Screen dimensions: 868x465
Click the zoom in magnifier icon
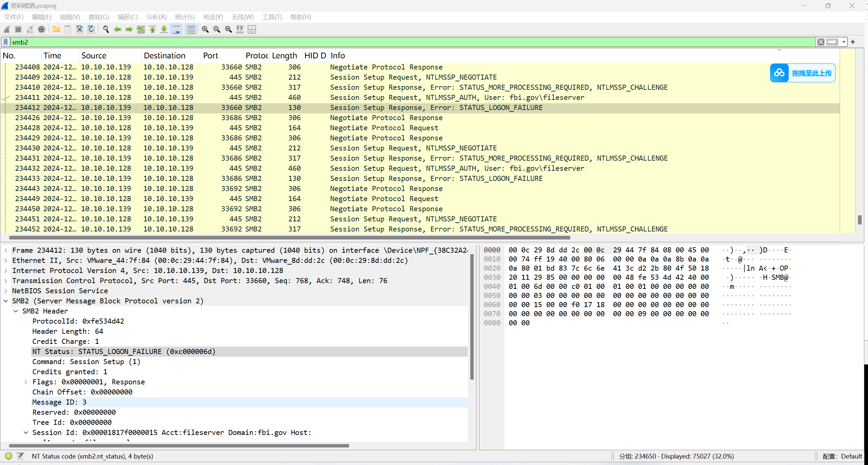point(205,30)
